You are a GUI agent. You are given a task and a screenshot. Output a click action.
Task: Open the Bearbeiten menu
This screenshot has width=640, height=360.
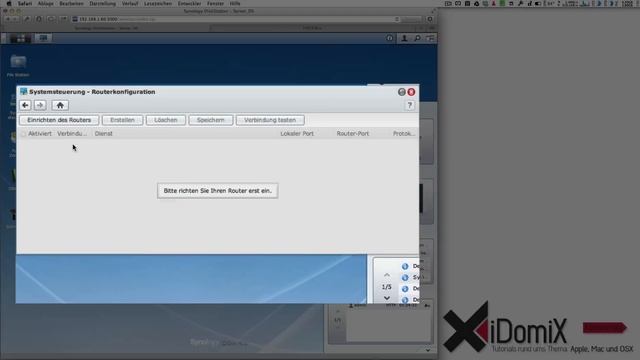click(x=71, y=3)
